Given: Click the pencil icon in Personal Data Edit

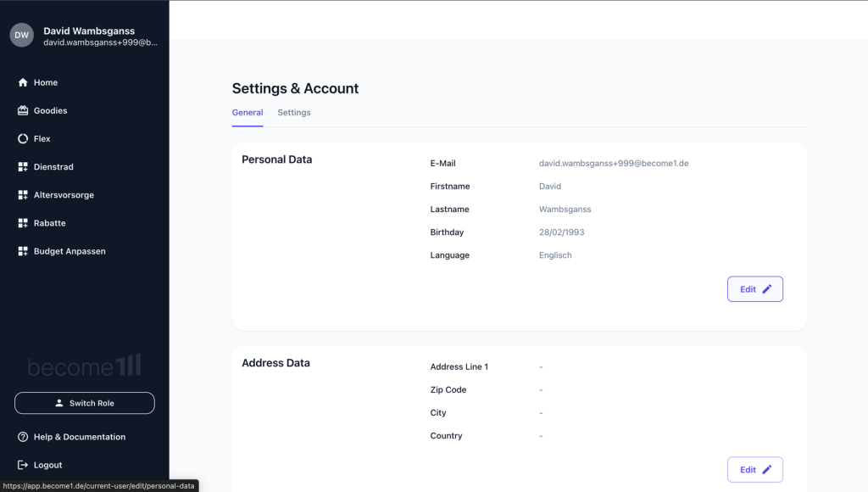Looking at the screenshot, I should click(x=766, y=288).
